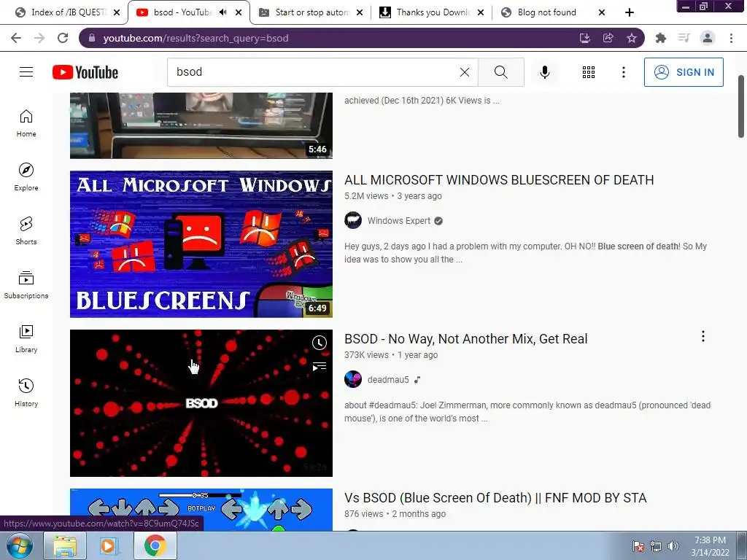Bookmark this page with the star

(x=632, y=38)
